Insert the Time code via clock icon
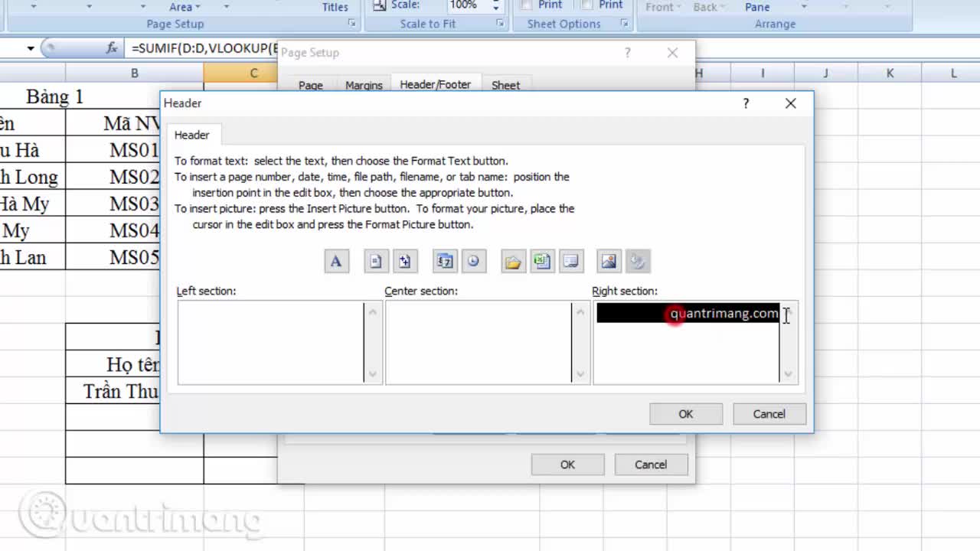 (x=474, y=262)
